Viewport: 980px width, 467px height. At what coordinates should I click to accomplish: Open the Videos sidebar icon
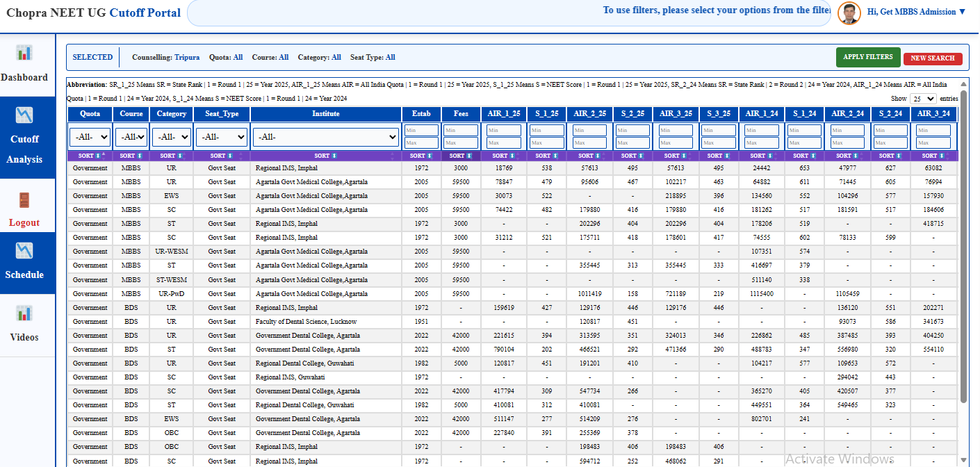coord(24,313)
